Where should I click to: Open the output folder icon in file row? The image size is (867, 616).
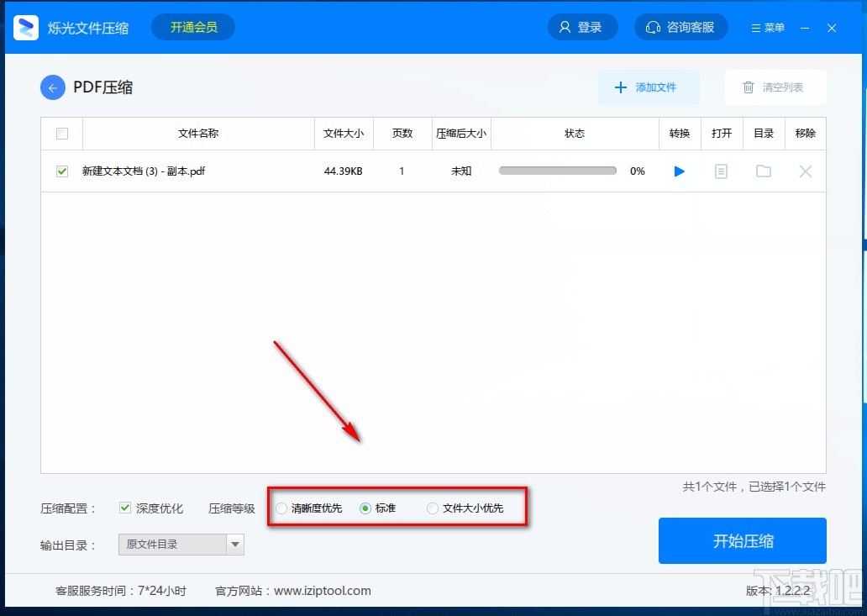pos(764,171)
